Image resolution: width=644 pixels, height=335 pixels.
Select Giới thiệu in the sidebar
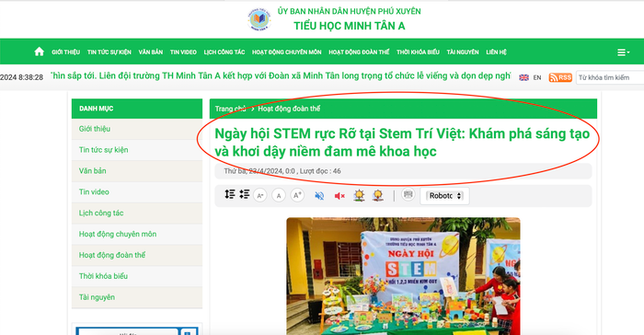[x=137, y=129]
